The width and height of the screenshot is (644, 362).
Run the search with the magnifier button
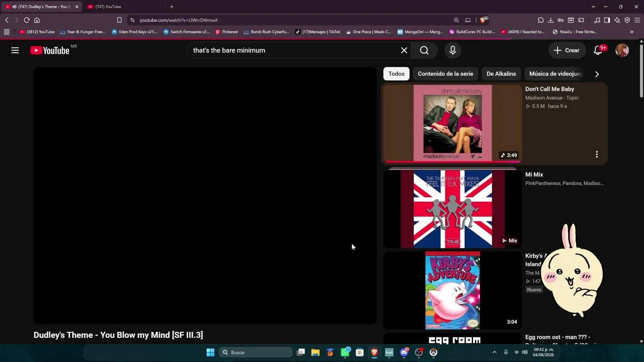(x=424, y=50)
